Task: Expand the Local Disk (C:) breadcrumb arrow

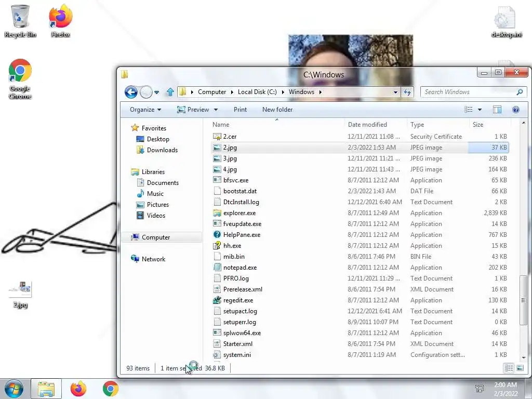Action: coord(283,92)
